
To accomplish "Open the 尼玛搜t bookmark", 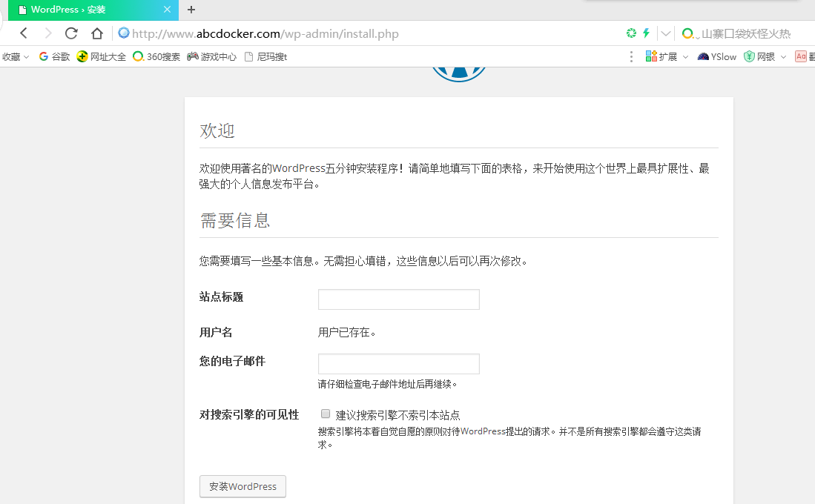I will pos(265,56).
